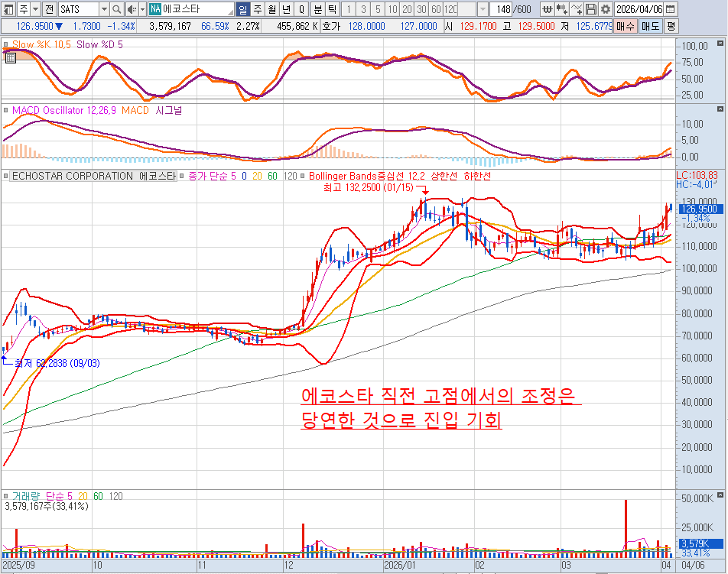Switch to weekly 주 chart period

pos(257,9)
